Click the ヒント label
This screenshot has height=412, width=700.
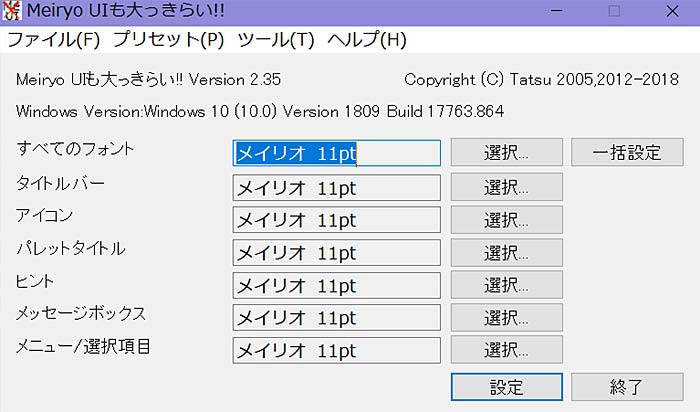coord(35,281)
